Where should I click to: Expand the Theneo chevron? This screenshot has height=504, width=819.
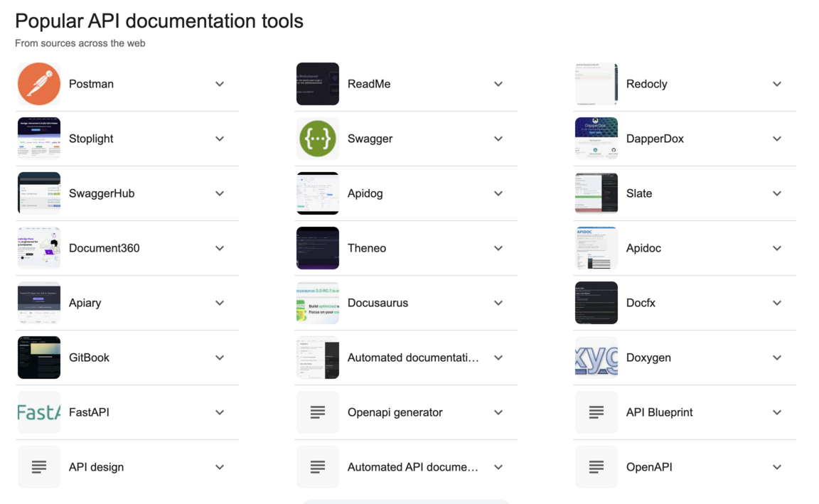click(498, 248)
